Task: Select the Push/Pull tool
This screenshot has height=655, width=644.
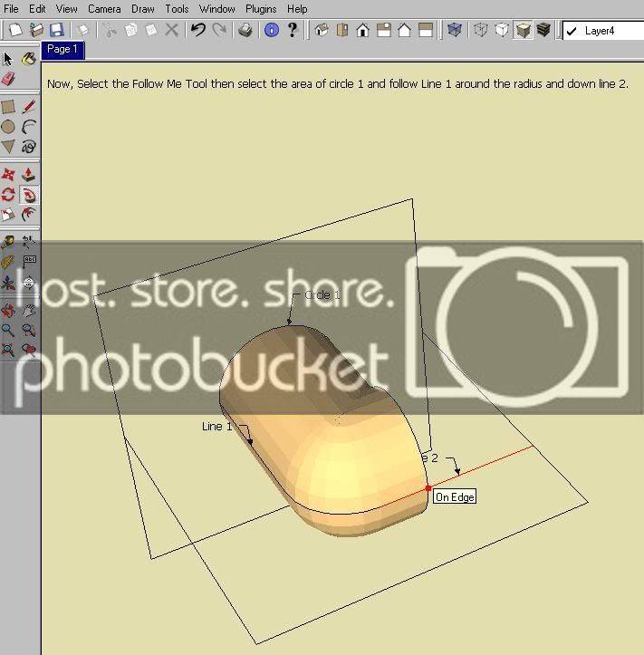Action: [x=28, y=175]
